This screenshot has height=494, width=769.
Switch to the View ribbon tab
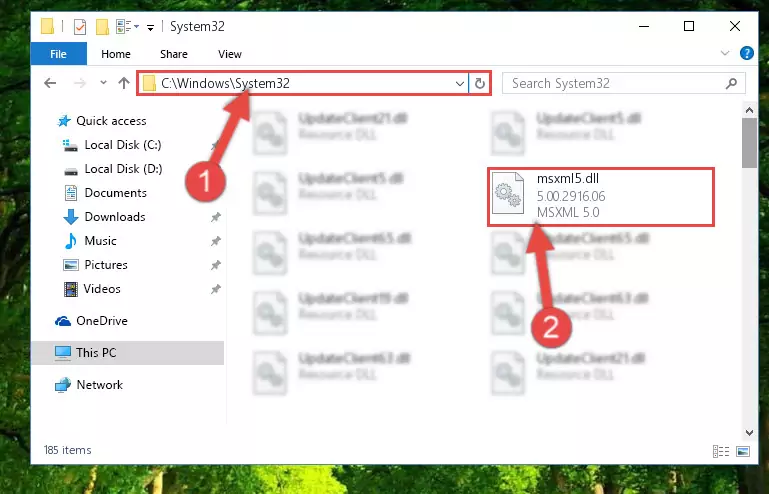[230, 54]
